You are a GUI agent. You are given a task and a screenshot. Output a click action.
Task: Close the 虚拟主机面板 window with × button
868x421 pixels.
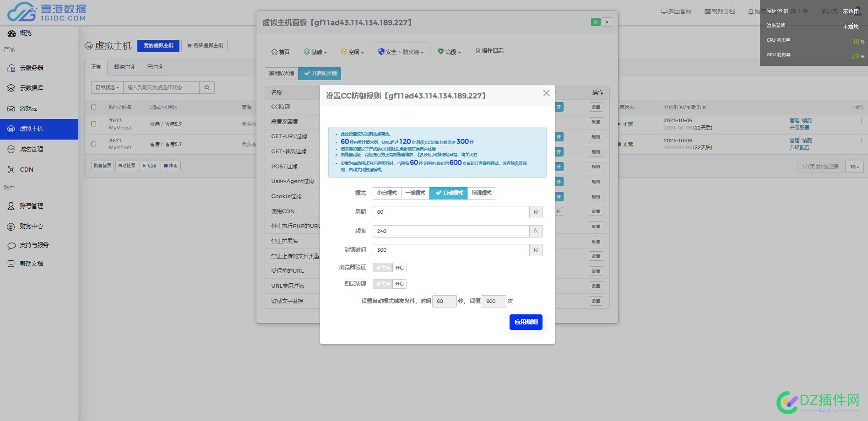pyautogui.click(x=607, y=22)
